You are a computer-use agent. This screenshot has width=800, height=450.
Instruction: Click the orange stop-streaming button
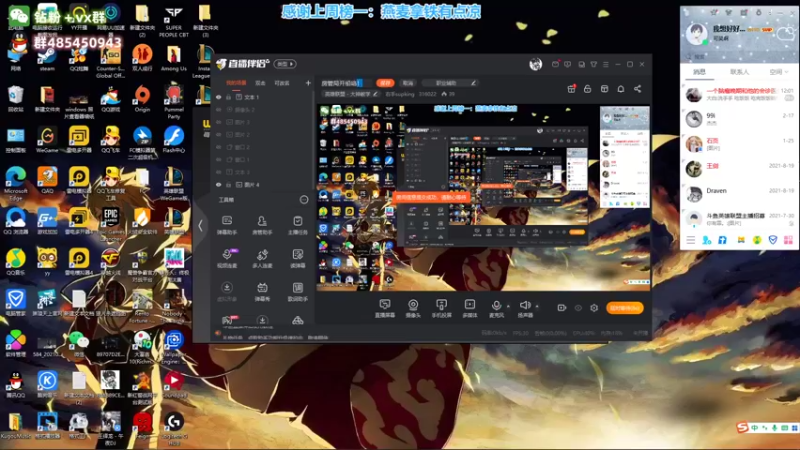click(x=624, y=308)
